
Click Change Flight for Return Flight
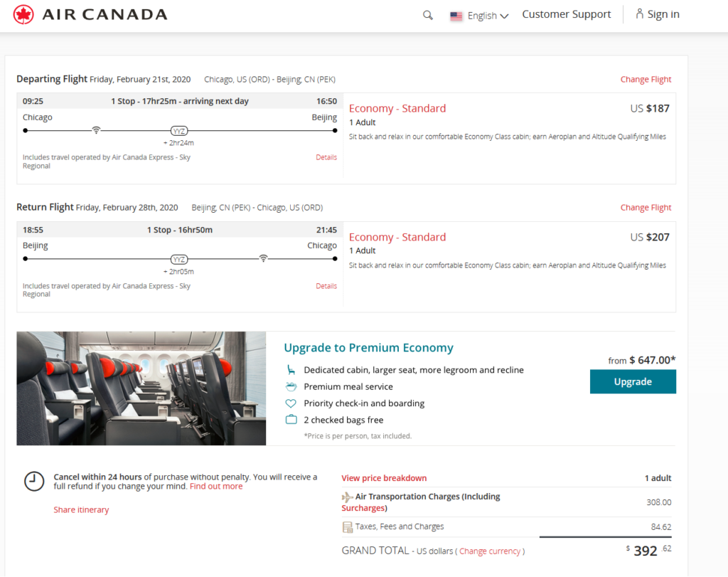pos(646,208)
